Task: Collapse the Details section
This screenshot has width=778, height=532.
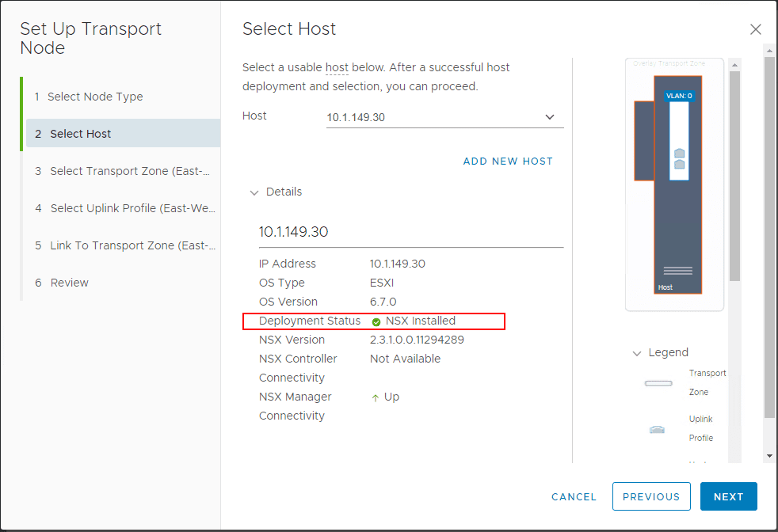Action: 254,192
